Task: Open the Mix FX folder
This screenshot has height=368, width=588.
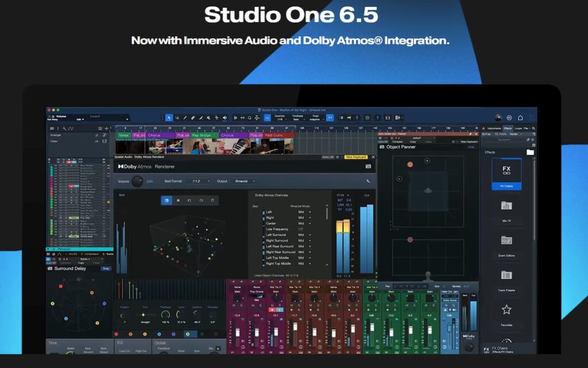Action: [506, 207]
